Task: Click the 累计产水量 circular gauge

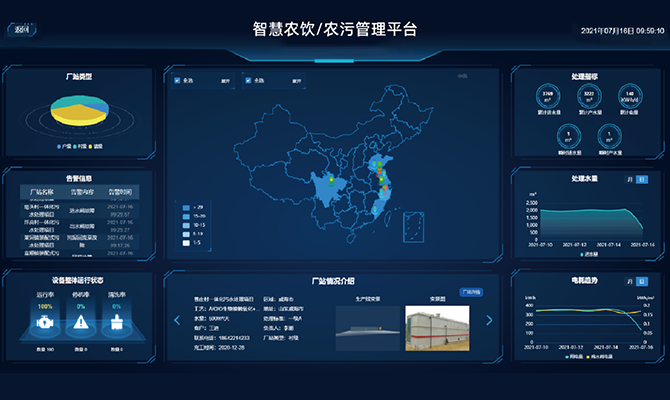Action: coord(589,99)
